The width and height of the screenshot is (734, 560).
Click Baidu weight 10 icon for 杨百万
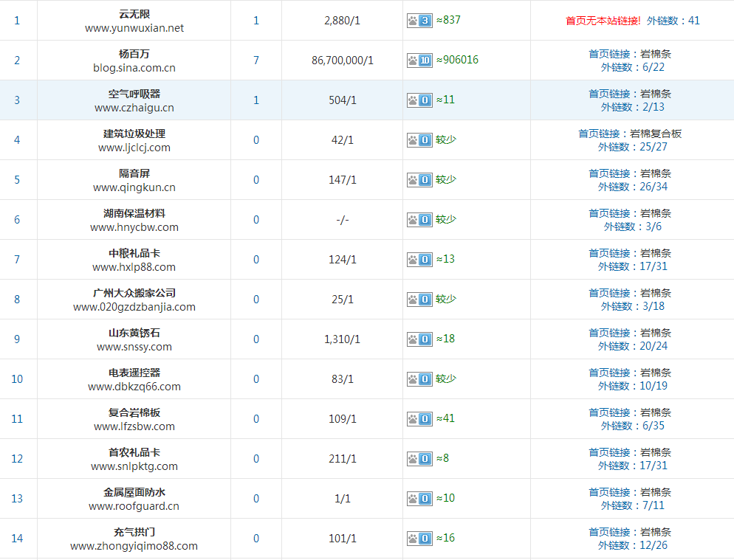[x=419, y=61]
